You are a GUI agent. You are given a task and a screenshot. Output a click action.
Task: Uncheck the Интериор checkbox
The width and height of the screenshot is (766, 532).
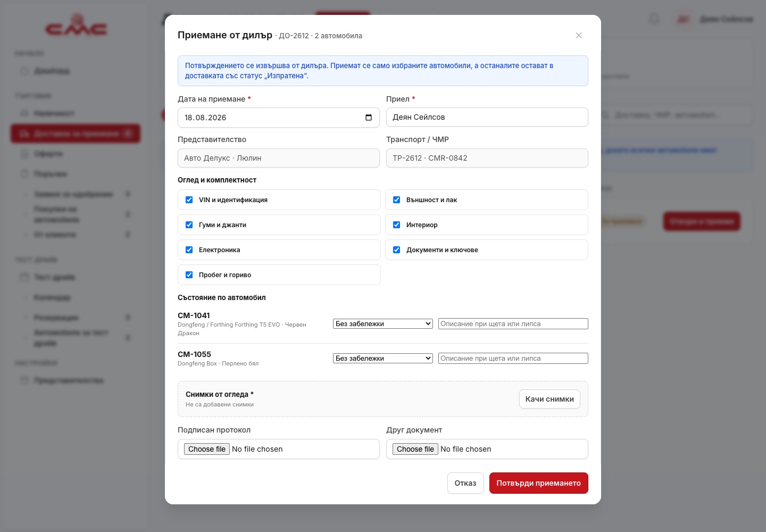click(x=396, y=225)
